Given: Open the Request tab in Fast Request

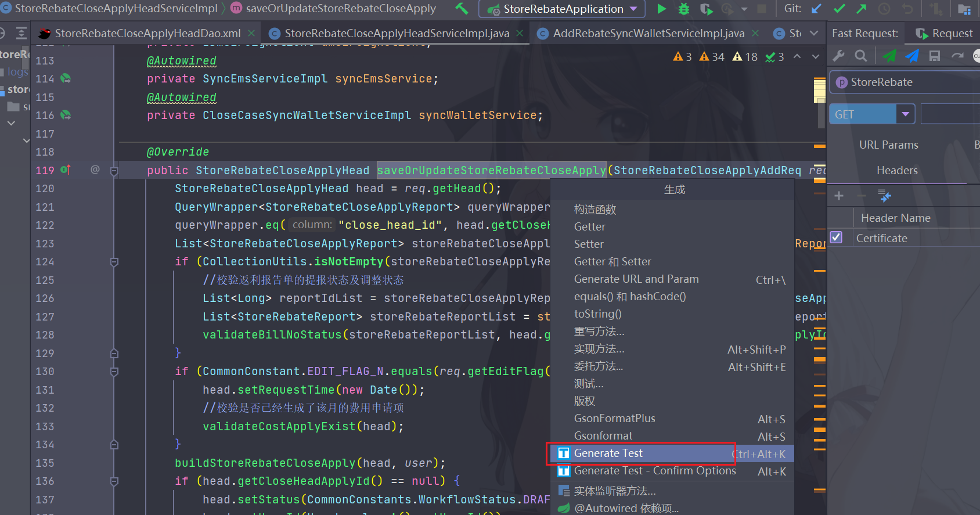Looking at the screenshot, I should [x=944, y=33].
